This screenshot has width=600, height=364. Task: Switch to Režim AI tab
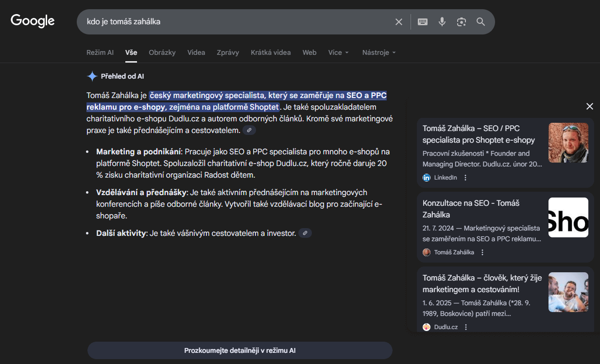tap(100, 52)
